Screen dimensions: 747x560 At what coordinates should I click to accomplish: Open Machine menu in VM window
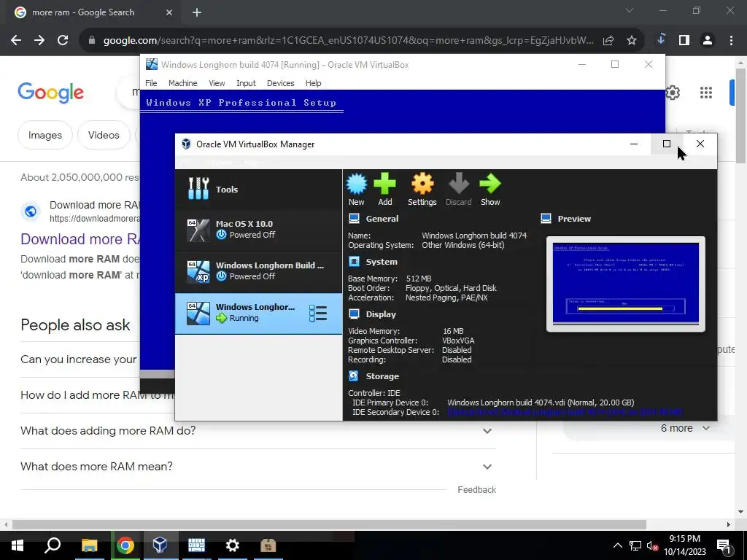coord(182,83)
